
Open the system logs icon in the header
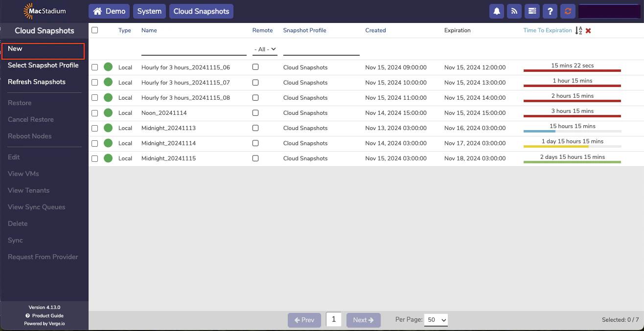532,11
